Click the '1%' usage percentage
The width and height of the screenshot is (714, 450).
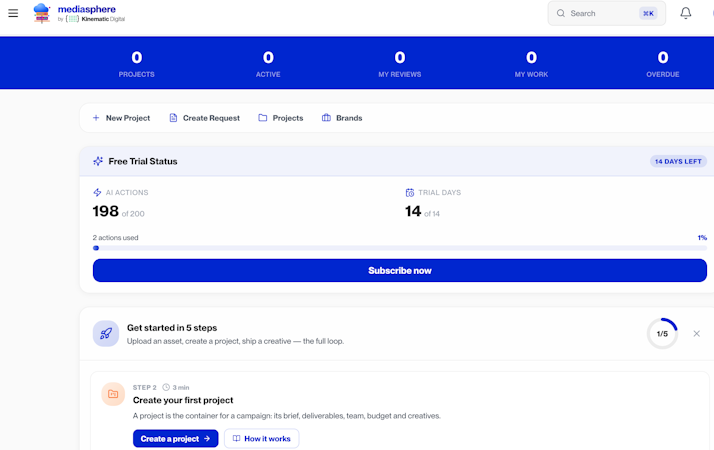702,238
